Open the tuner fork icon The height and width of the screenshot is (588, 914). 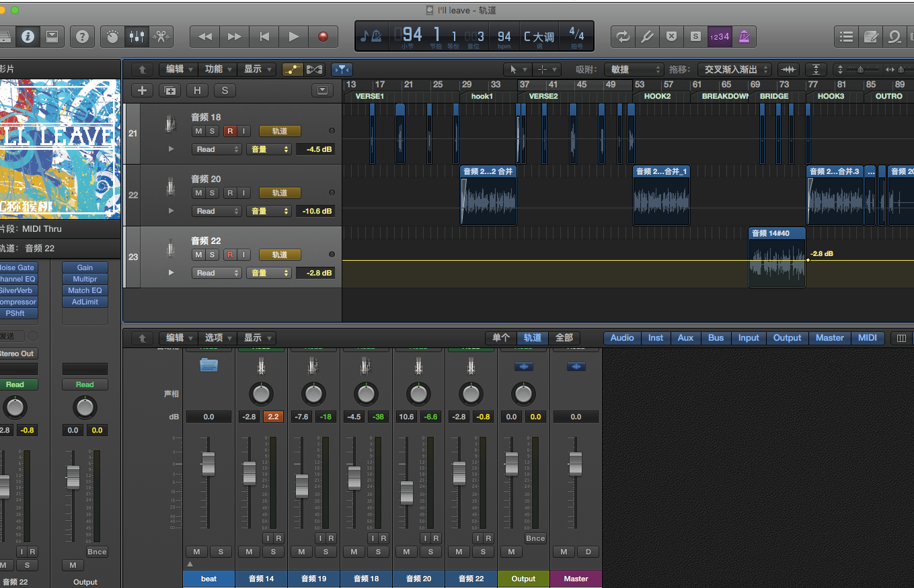click(647, 36)
